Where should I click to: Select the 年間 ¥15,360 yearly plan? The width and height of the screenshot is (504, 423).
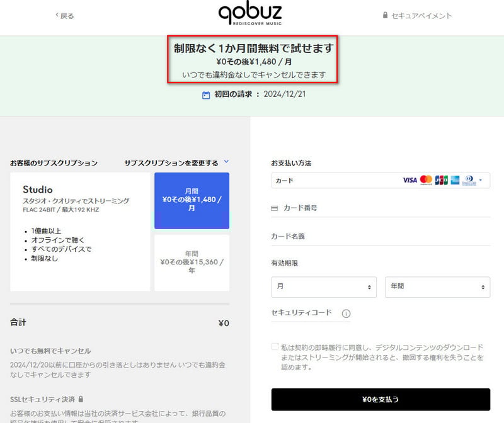pos(192,262)
